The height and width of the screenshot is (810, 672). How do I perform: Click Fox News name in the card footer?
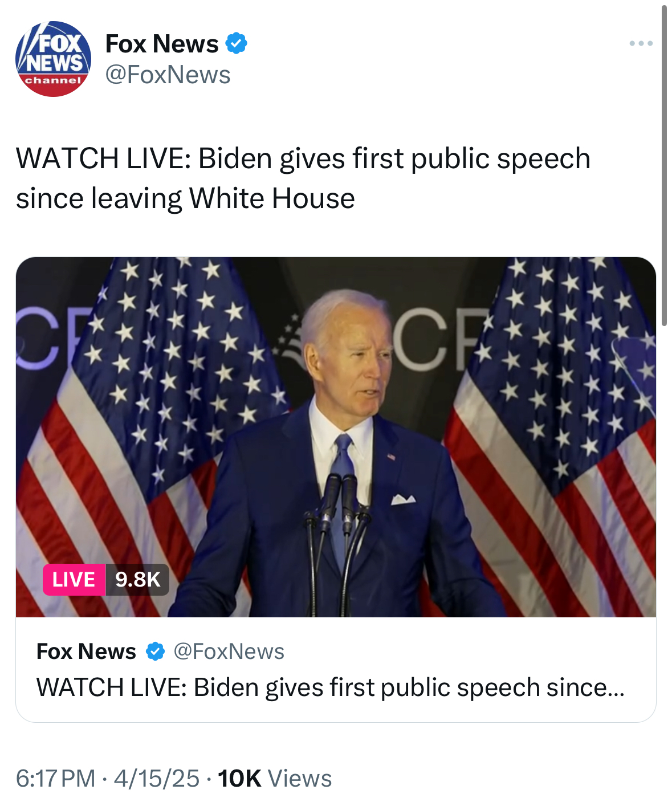point(86,651)
